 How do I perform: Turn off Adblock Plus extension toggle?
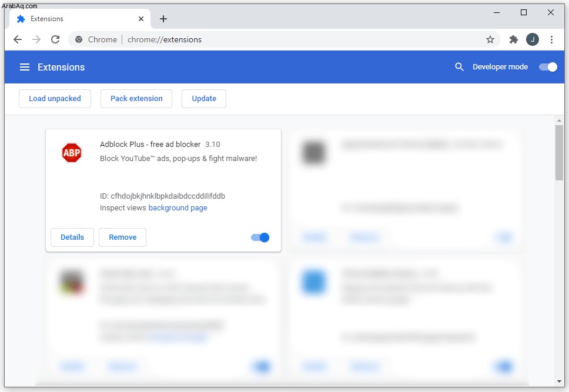(x=260, y=237)
